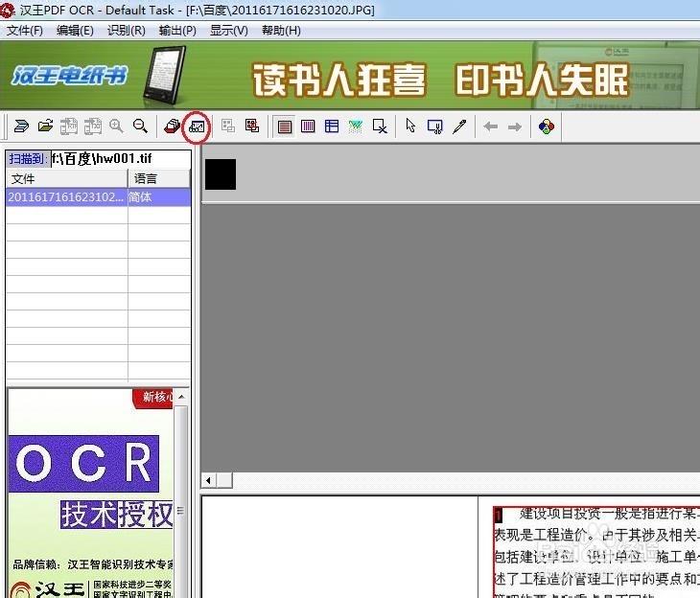Open the 编辑(E) menu
This screenshot has width=700, height=598.
click(x=75, y=31)
